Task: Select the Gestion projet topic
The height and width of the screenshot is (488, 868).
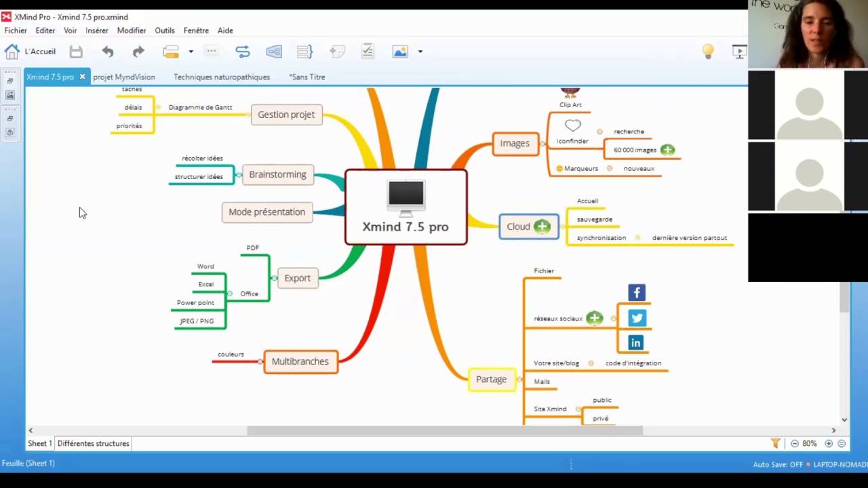Action: (286, 115)
